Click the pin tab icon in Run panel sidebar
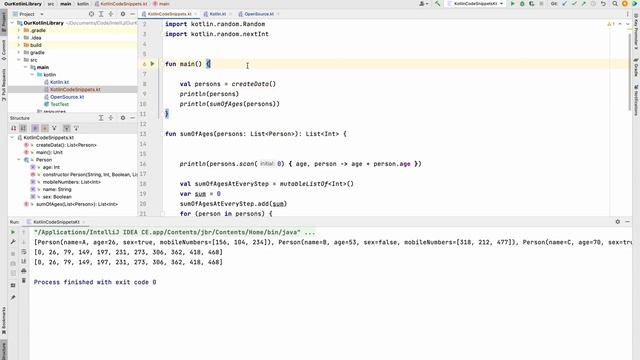This screenshot has width=640, height=360. [x=13, y=298]
